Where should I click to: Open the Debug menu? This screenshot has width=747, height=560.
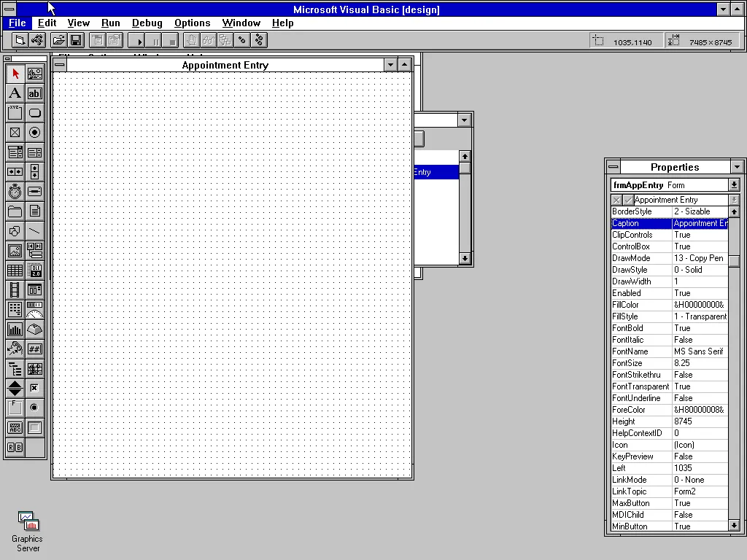(x=147, y=23)
